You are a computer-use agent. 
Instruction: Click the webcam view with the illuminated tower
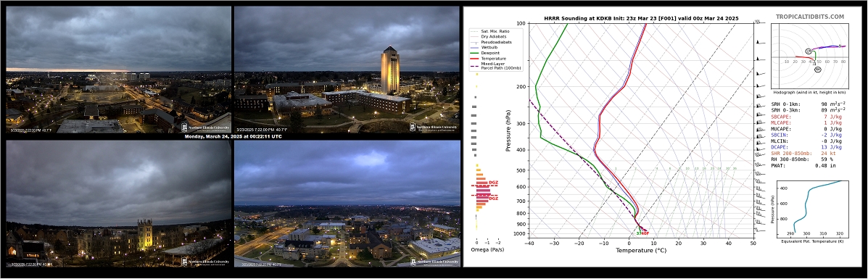pos(347,70)
